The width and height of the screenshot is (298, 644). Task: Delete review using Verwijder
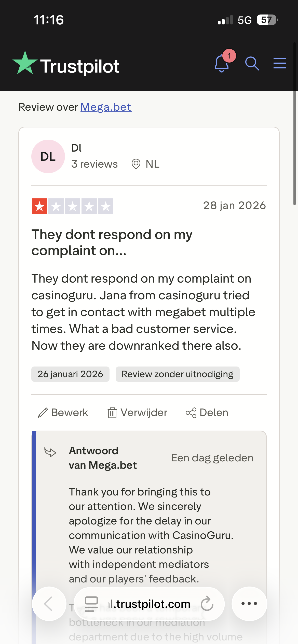pyautogui.click(x=138, y=413)
